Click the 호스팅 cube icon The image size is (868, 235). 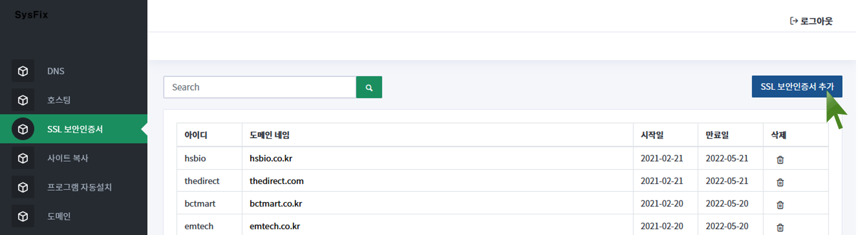click(23, 100)
